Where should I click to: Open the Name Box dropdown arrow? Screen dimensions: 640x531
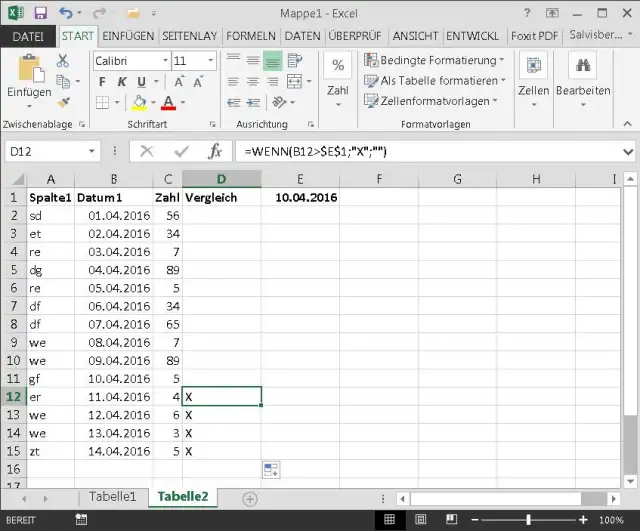[92, 151]
